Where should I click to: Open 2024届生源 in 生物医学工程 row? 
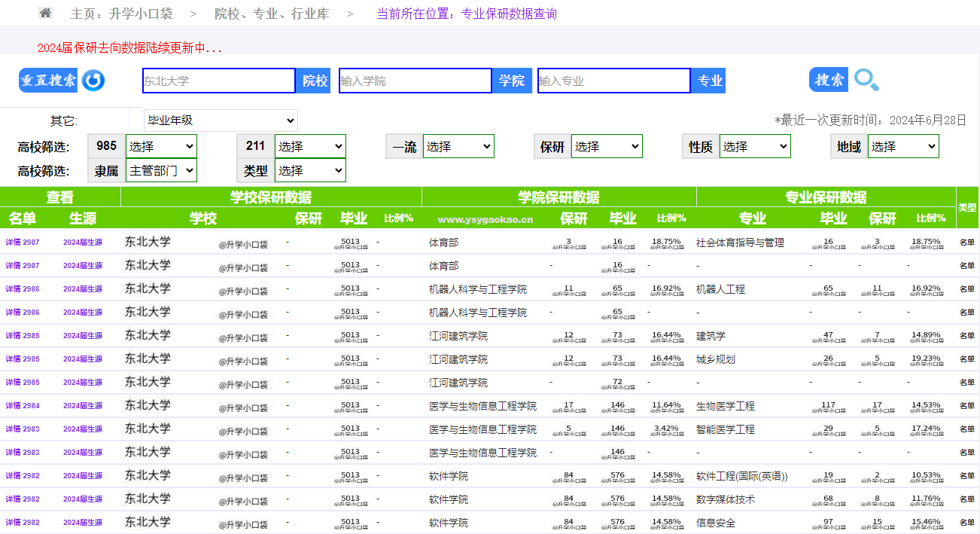click(x=83, y=406)
